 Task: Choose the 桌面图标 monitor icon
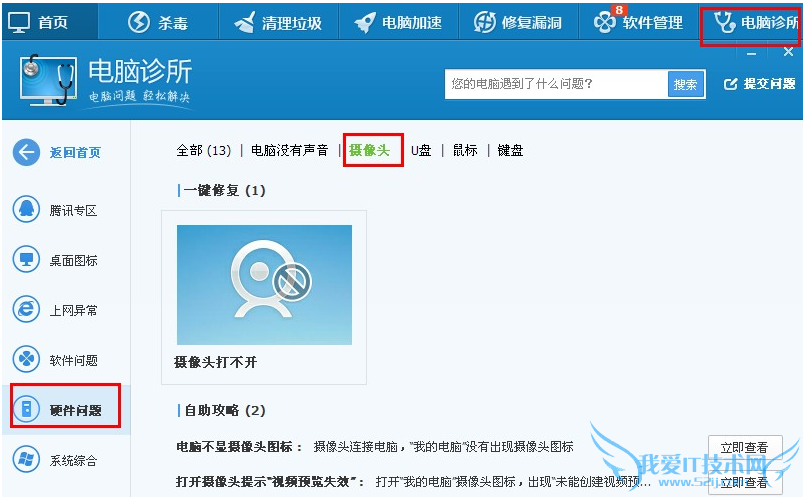[26, 260]
